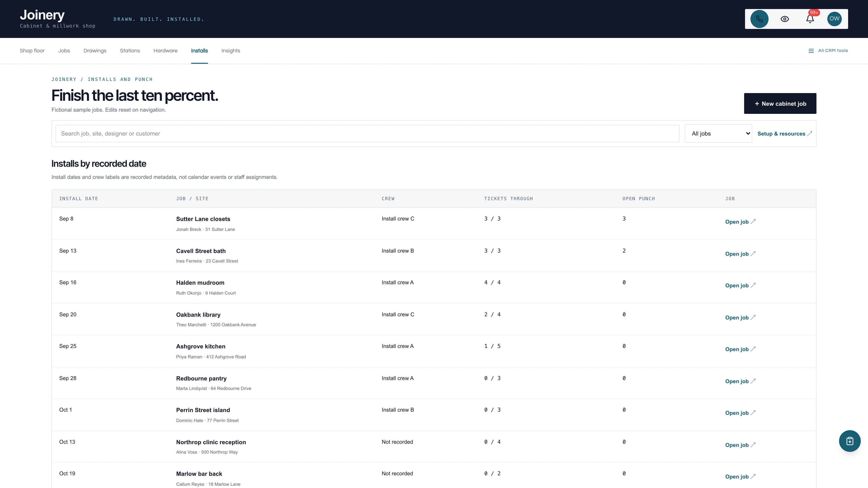This screenshot has height=488, width=868.
Task: Click arrow icon beside Setup & resources
Action: (809, 133)
